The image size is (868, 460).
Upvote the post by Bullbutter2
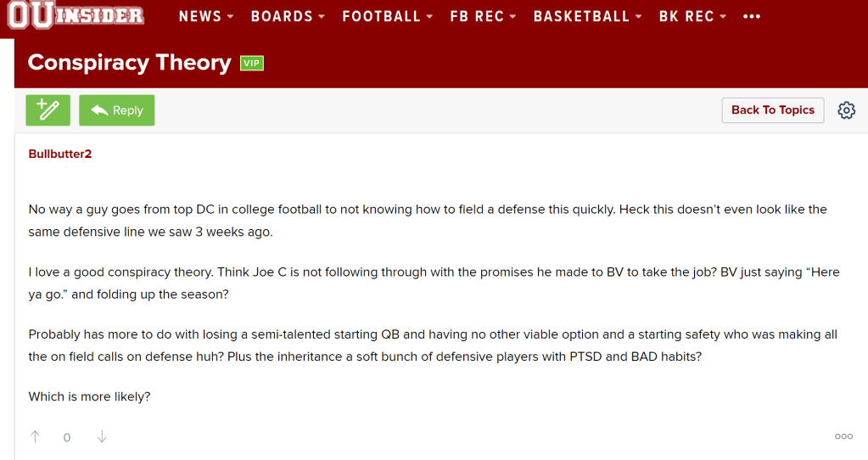click(x=35, y=437)
